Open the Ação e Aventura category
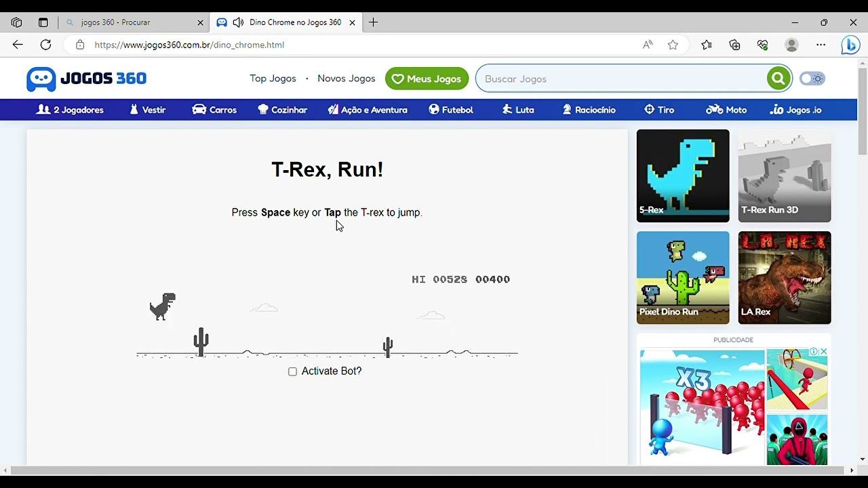 367,110
